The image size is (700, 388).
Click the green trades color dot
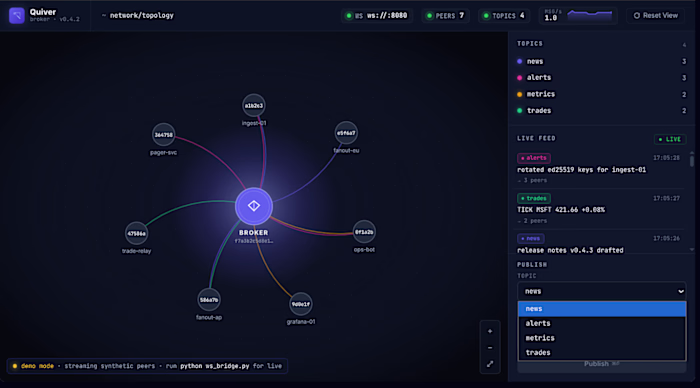pyautogui.click(x=520, y=111)
